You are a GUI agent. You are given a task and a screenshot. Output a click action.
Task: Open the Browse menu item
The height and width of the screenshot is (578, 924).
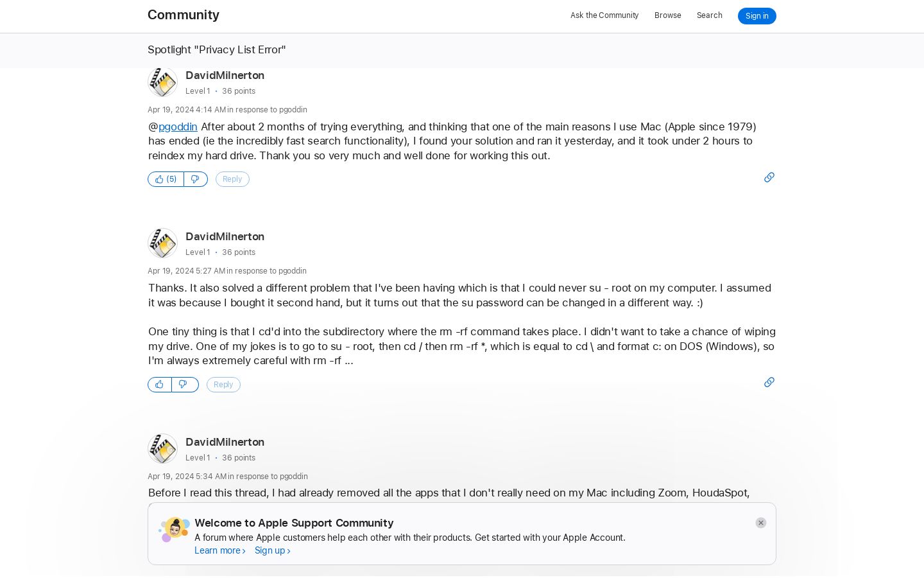667,15
